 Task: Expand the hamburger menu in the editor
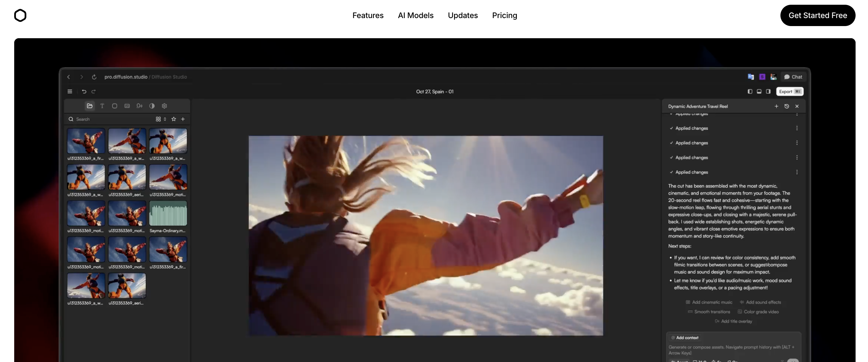coord(70,92)
